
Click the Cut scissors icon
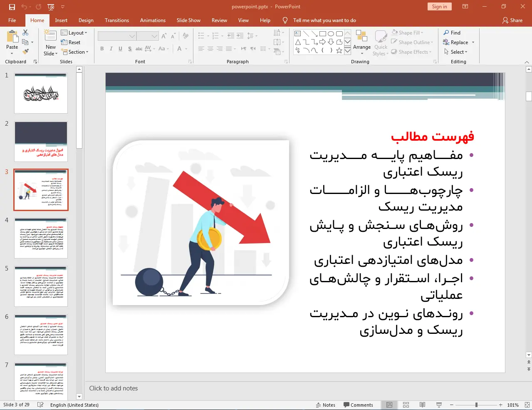[25, 32]
